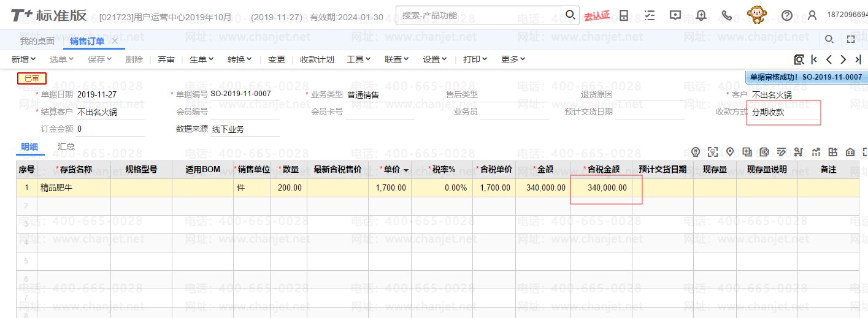Click the quantity cell 200.00
The image size is (868, 318).
coord(288,187)
